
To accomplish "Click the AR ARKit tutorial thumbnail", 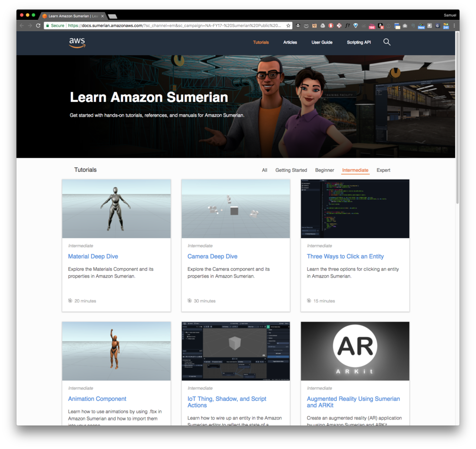I will click(355, 351).
